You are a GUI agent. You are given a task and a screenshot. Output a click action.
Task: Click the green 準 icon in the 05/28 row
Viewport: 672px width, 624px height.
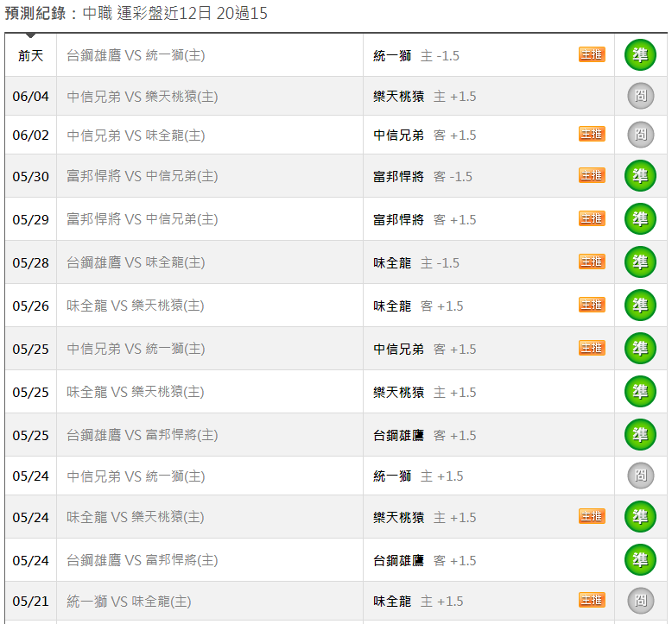click(x=640, y=262)
